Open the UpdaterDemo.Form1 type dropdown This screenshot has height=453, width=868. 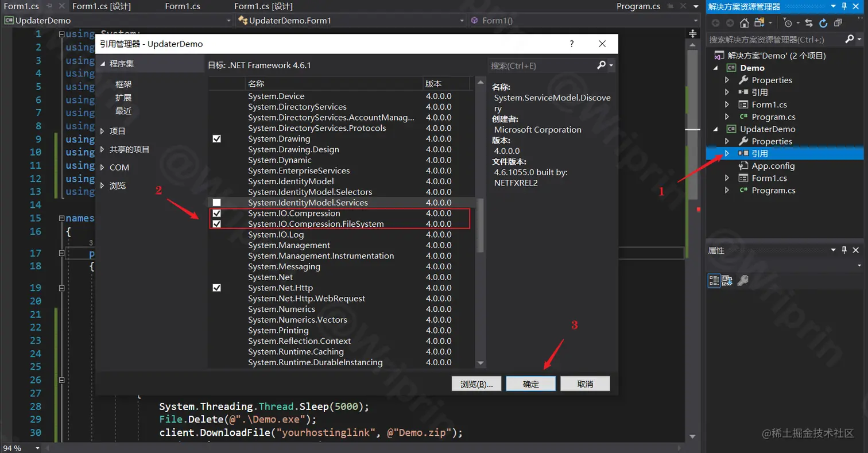(x=462, y=21)
